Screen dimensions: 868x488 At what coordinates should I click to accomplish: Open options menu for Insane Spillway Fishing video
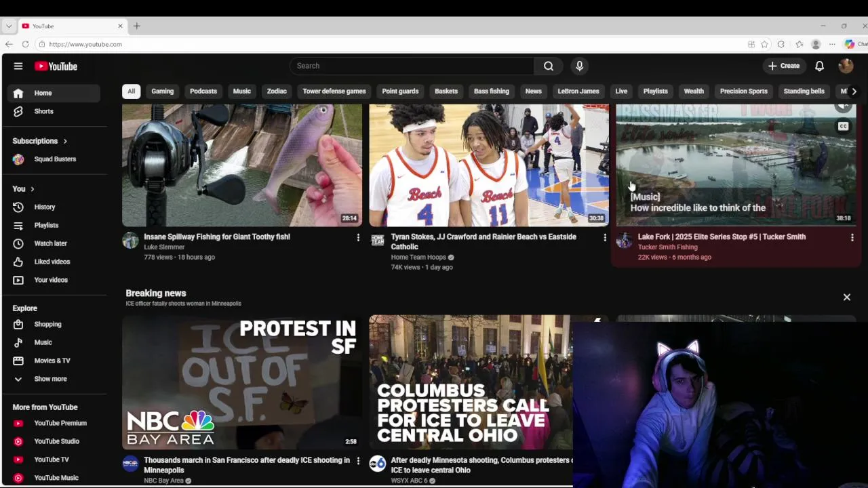click(x=358, y=237)
